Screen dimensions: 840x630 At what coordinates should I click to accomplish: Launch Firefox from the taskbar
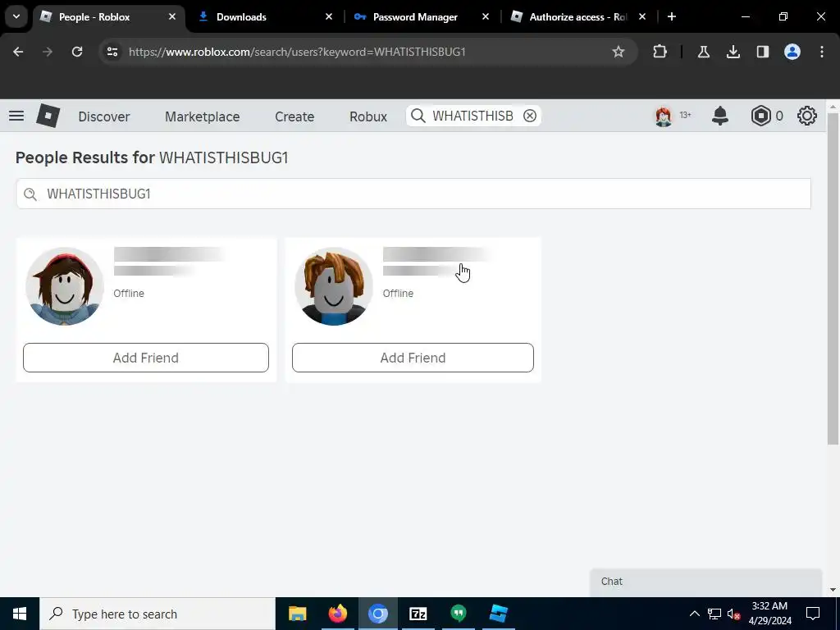[337, 614]
